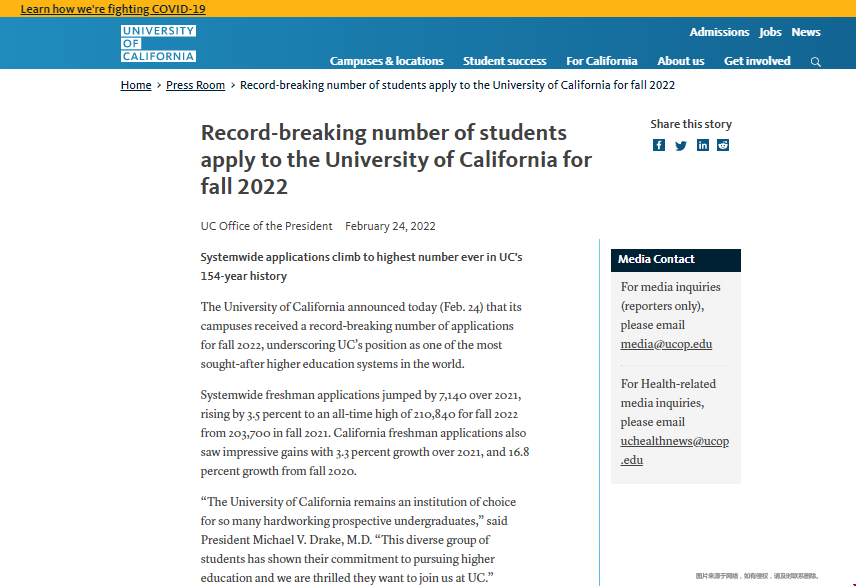Open the site search magnifier icon
856x586 pixels.
coord(816,62)
